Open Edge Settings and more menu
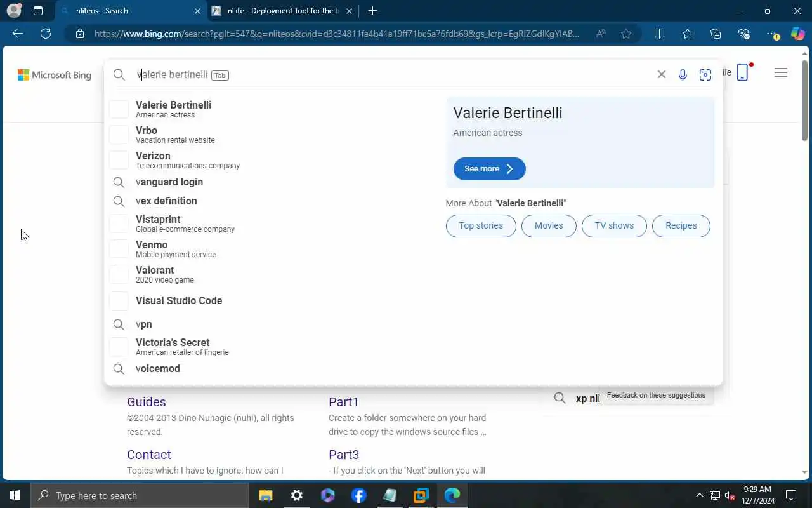This screenshot has height=508, width=812. (772, 34)
